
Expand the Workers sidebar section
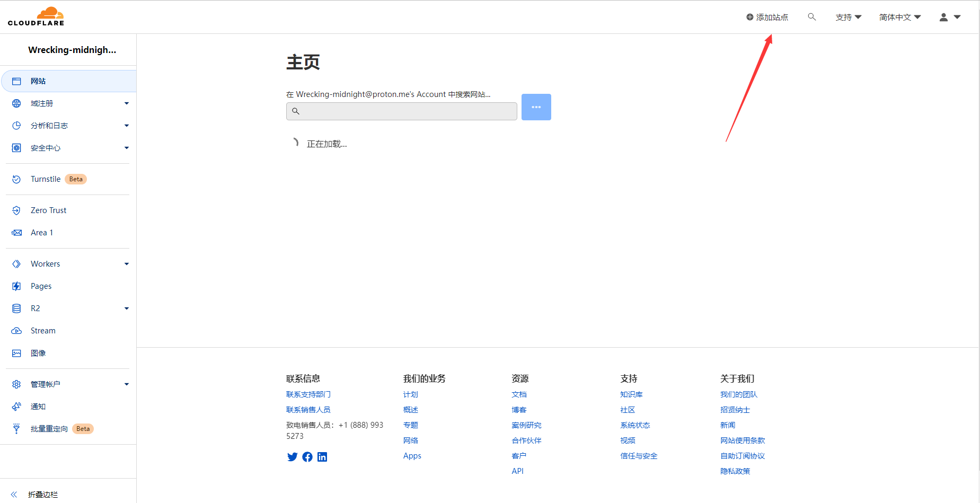coord(68,264)
